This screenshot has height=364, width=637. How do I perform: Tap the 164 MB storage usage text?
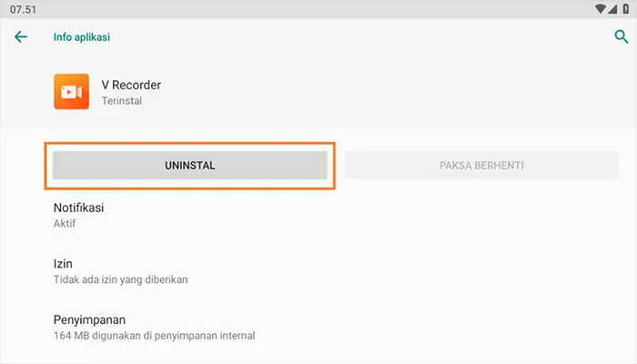(154, 336)
